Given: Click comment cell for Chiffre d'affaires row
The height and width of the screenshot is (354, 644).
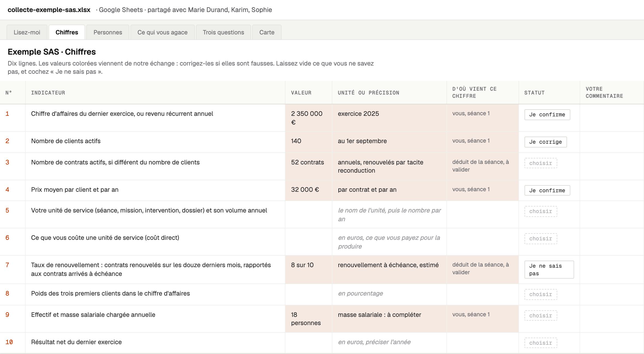Looking at the screenshot, I should tap(612, 118).
